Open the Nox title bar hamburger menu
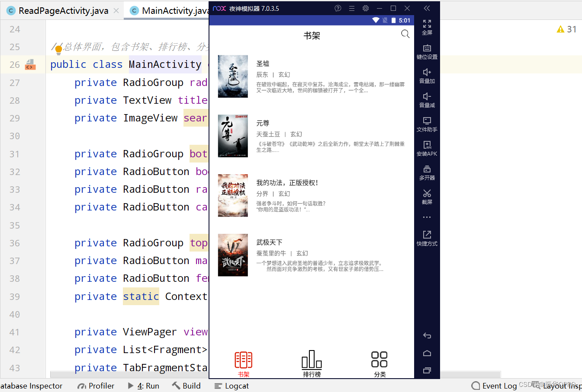The width and height of the screenshot is (582, 392). point(352,8)
